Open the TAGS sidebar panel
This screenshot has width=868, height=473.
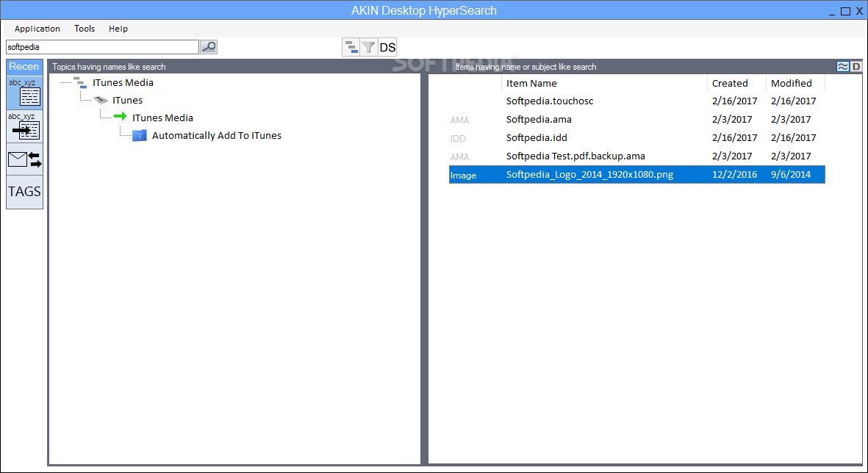[x=24, y=192]
